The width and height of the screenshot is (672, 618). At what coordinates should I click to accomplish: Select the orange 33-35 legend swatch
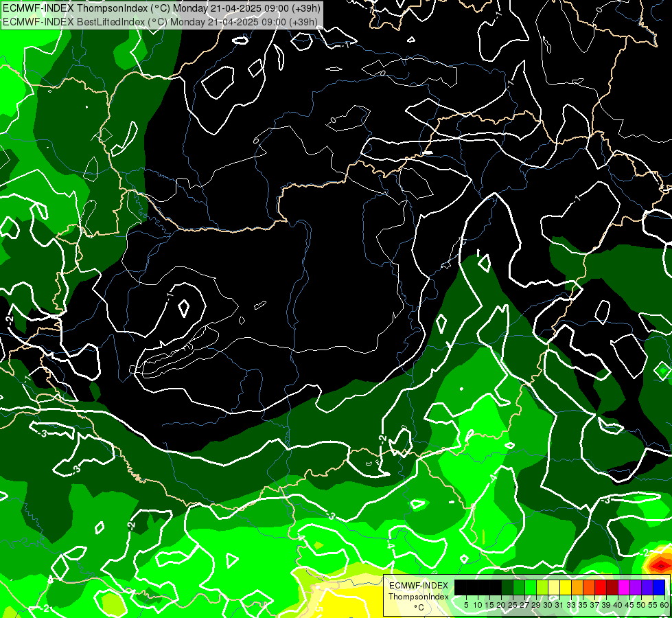577,588
